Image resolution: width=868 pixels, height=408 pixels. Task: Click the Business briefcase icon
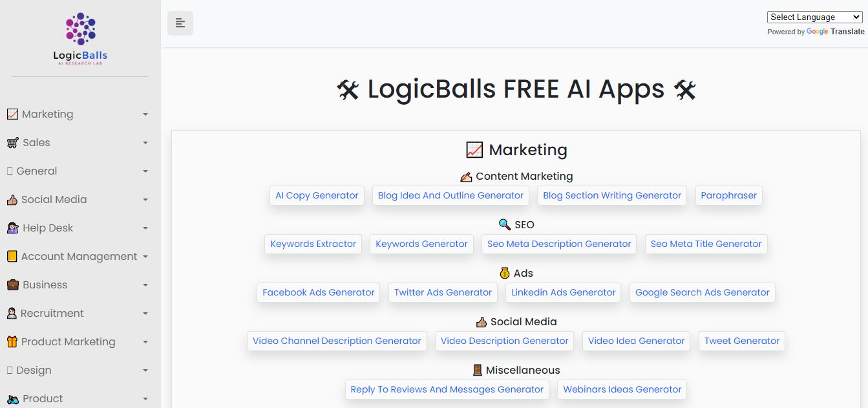pyautogui.click(x=14, y=285)
